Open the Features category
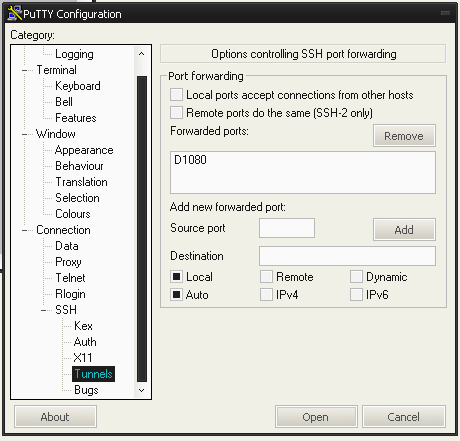Viewport: 460px width, 441px height. (x=76, y=118)
